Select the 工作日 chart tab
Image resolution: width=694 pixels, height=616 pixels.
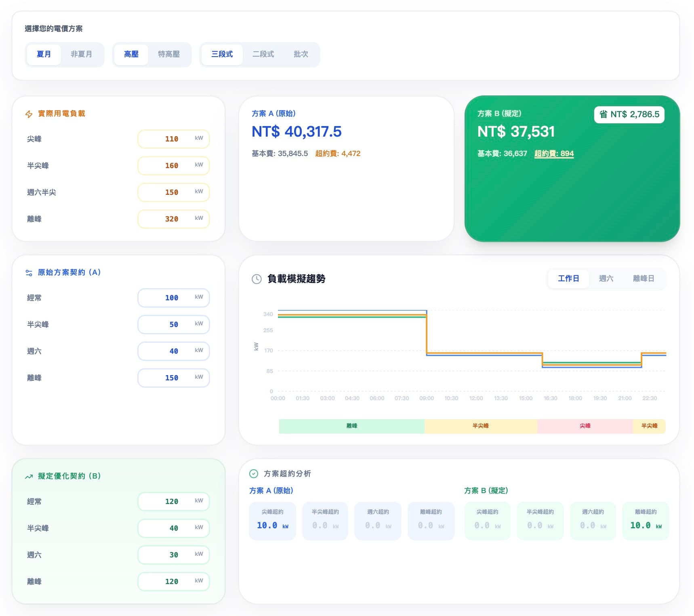tap(568, 278)
